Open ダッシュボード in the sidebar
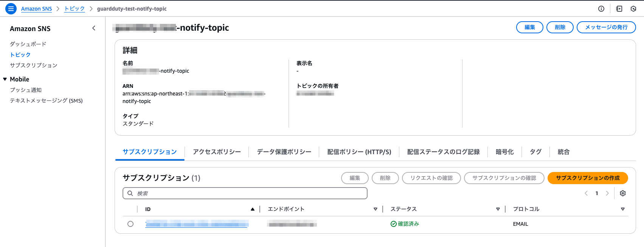The image size is (644, 247). pos(28,44)
